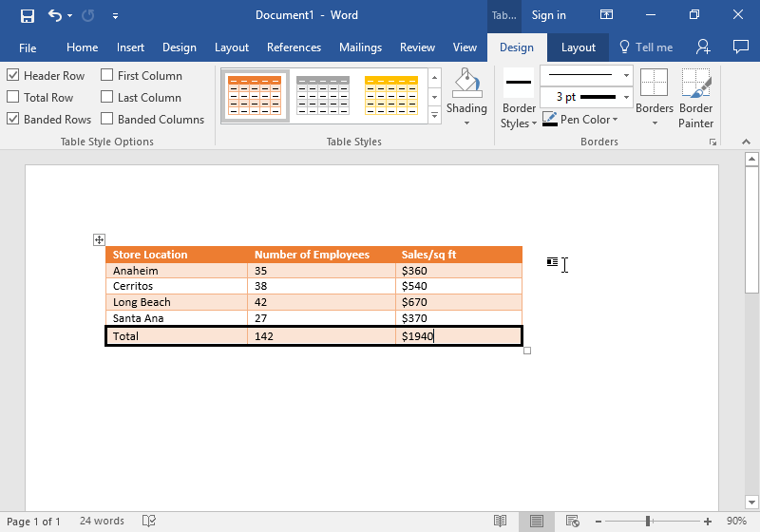Open the Table Tools Layout tab

pyautogui.click(x=579, y=47)
